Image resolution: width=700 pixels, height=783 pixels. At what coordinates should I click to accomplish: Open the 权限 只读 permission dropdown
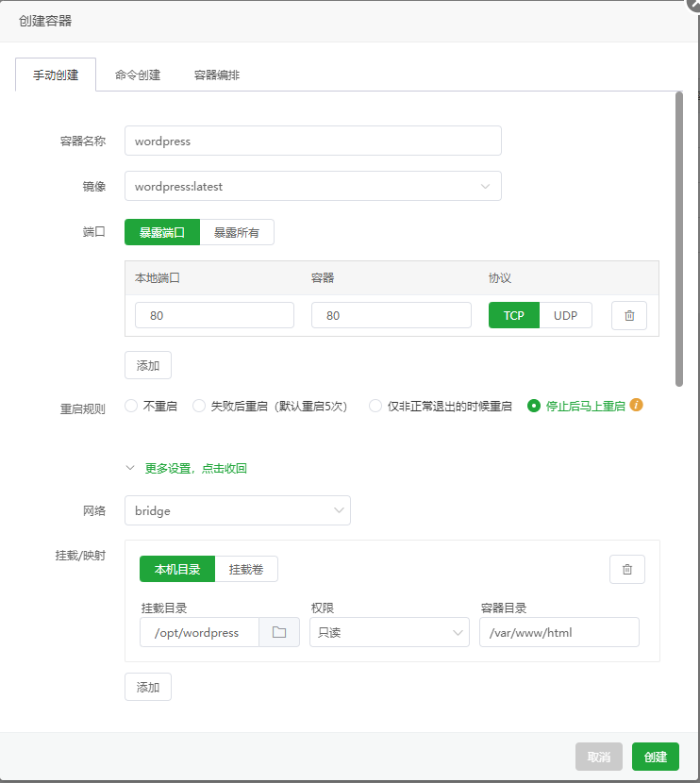389,632
